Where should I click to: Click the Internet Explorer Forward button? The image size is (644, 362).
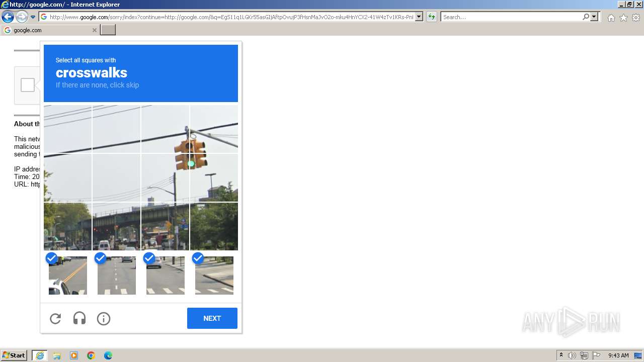(22, 17)
